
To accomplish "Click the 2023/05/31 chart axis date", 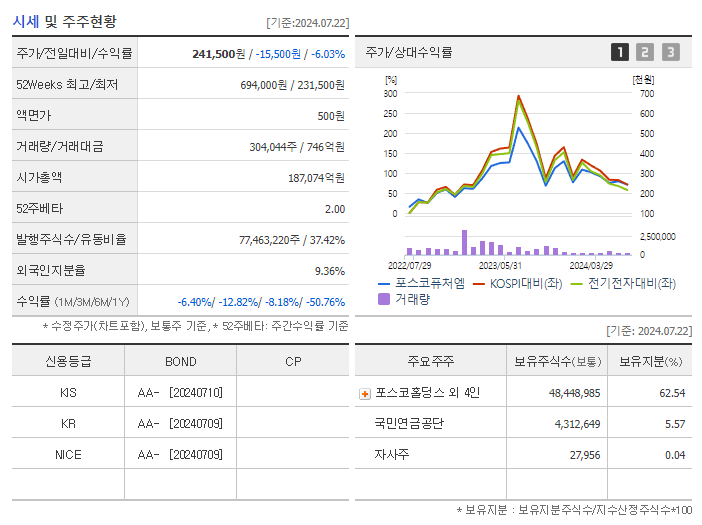I will (x=500, y=265).
